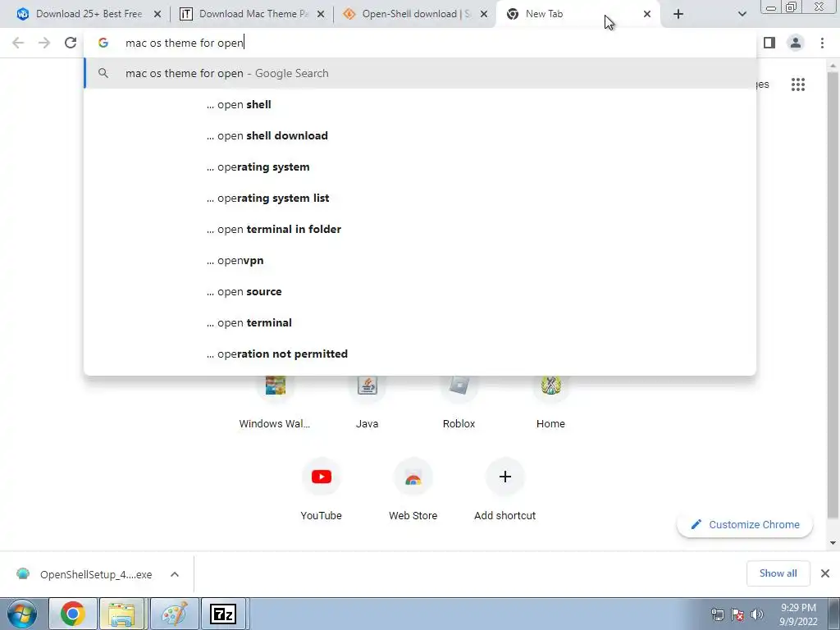840x630 pixels.
Task: Go back using the browser back arrow
Action: [x=18, y=43]
